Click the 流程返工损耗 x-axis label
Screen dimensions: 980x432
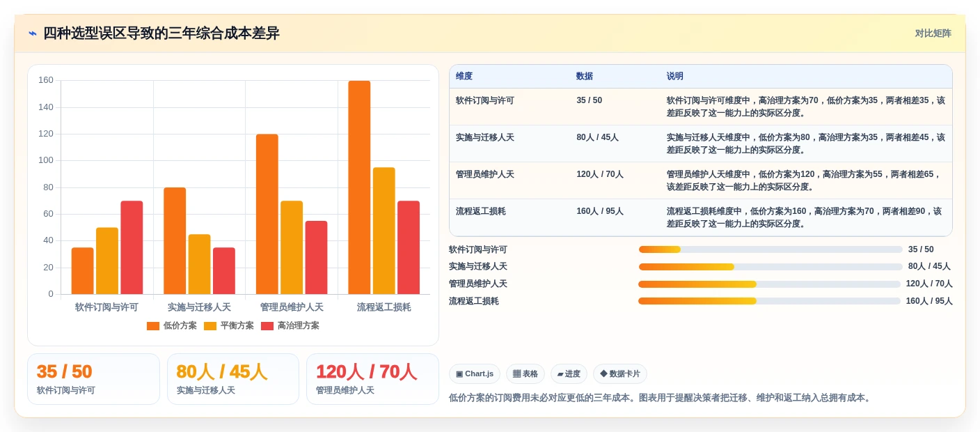point(384,307)
